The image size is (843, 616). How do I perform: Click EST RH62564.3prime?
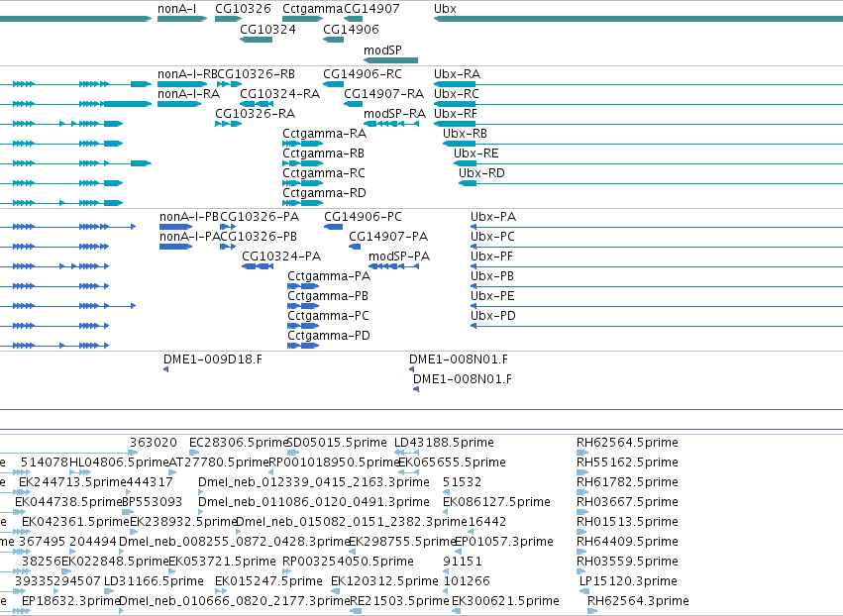638,601
